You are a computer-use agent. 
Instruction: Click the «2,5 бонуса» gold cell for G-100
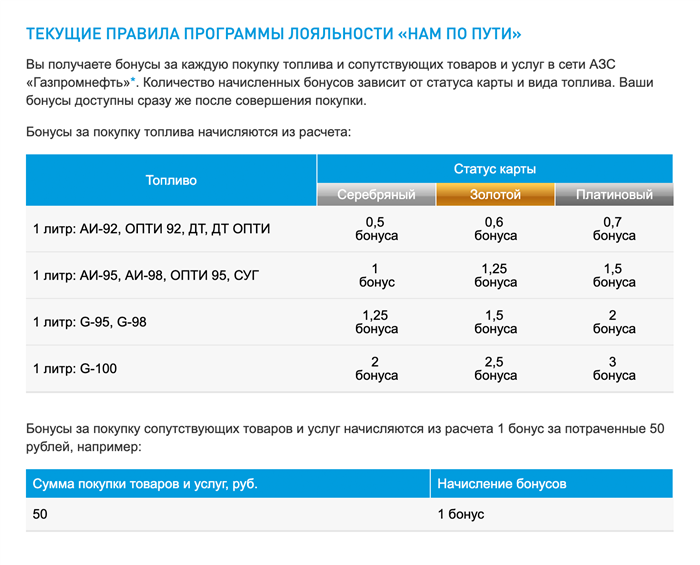tap(495, 369)
